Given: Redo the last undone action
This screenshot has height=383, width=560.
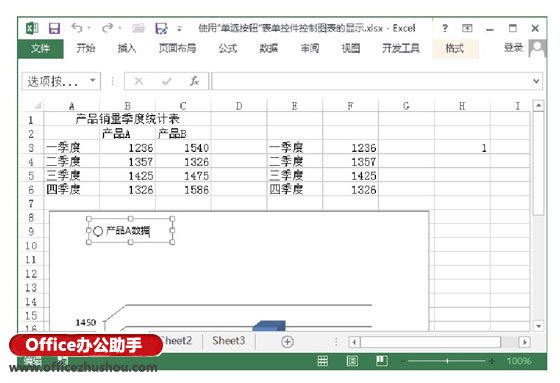Looking at the screenshot, I should click(x=108, y=28).
